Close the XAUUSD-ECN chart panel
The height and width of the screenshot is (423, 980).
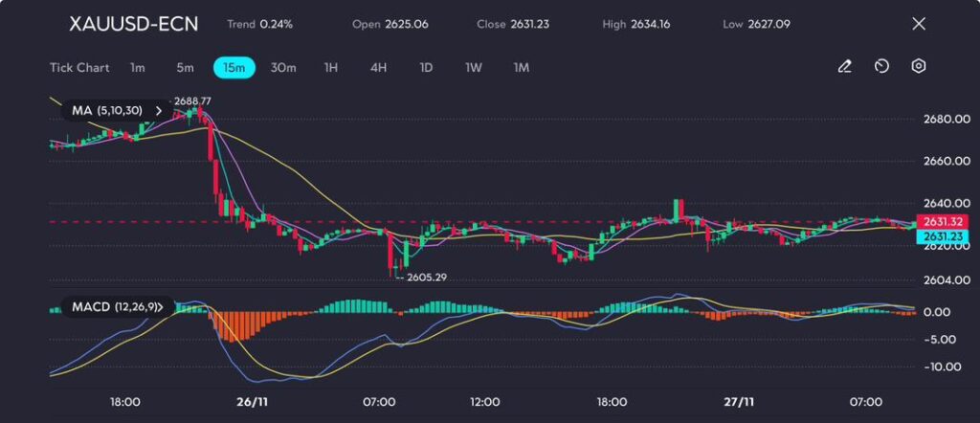(919, 24)
